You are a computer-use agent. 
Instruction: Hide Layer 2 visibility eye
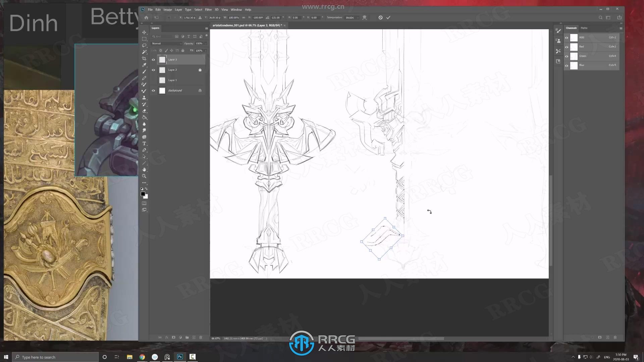pos(153,70)
